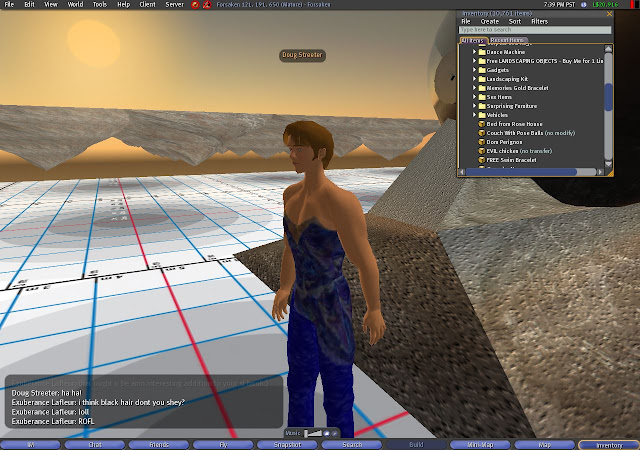Select the FREE Swim Bracelet object icon
Image resolution: width=640 pixels, height=450 pixels.
click(482, 160)
